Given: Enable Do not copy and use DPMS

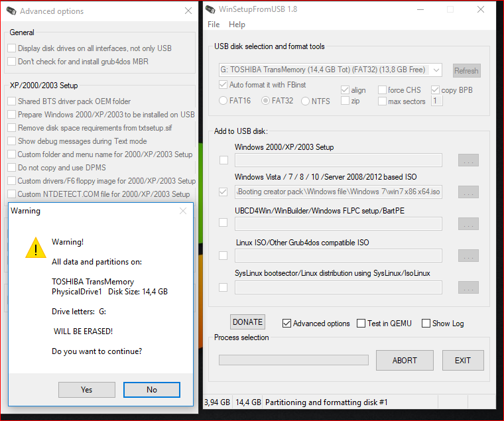Looking at the screenshot, I should pos(12,168).
